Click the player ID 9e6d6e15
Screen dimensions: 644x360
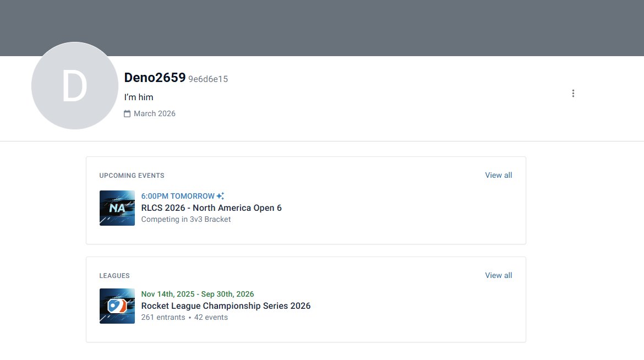(208, 79)
